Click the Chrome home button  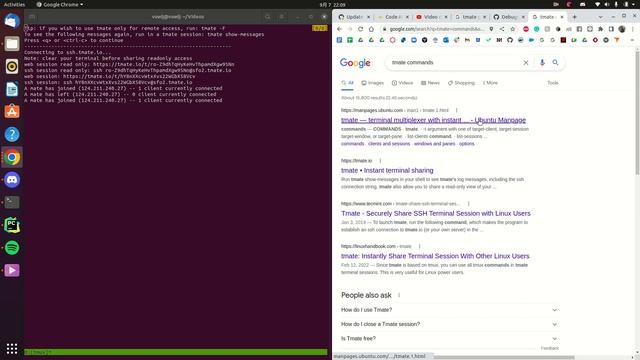click(371, 29)
